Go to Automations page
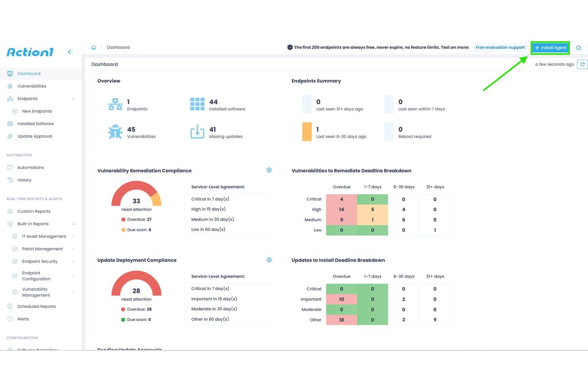Screen dimensions: 588x392 pyautogui.click(x=31, y=168)
